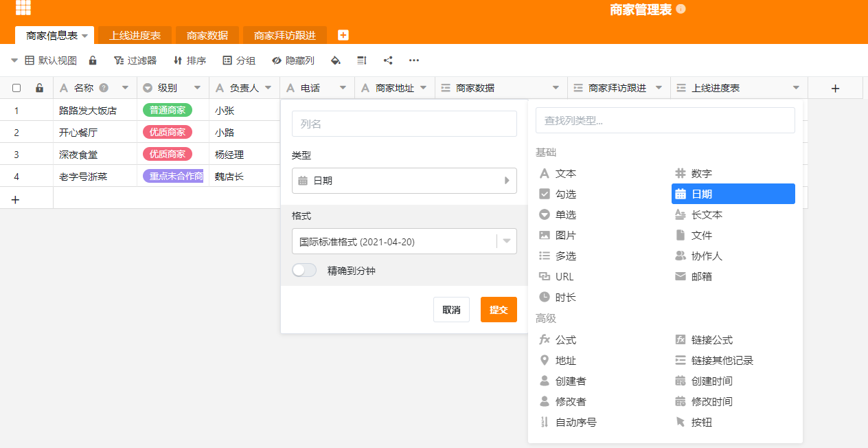
Task: Click the row height icon in toolbar
Action: pos(362,60)
